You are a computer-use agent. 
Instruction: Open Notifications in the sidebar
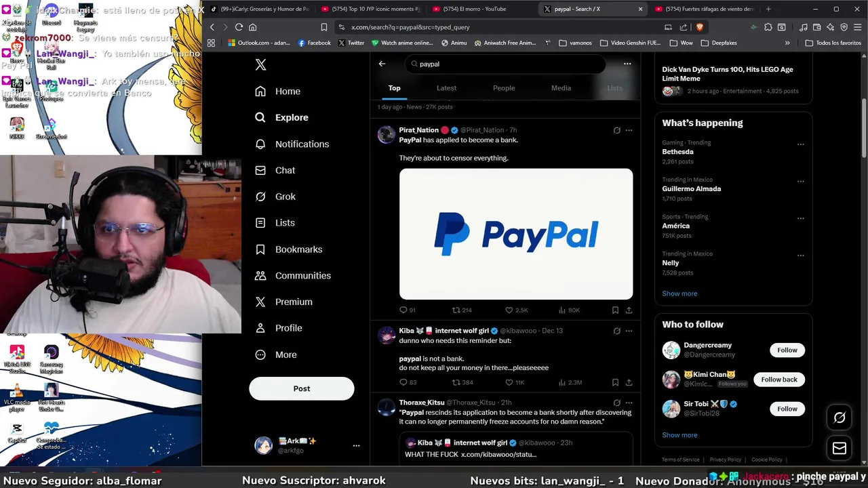pos(292,144)
